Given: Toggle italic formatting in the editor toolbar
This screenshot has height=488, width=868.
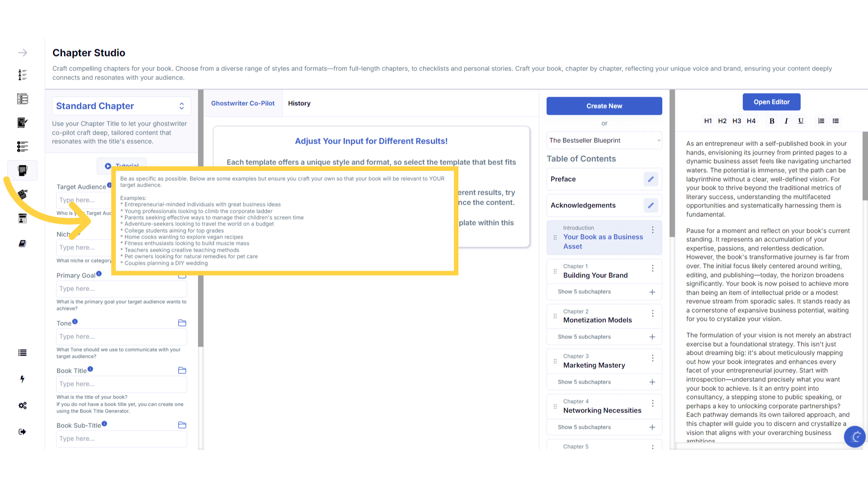Looking at the screenshot, I should point(786,121).
